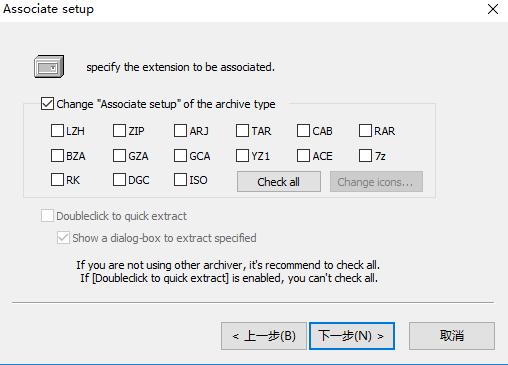Enable the RK checkbox

click(57, 180)
